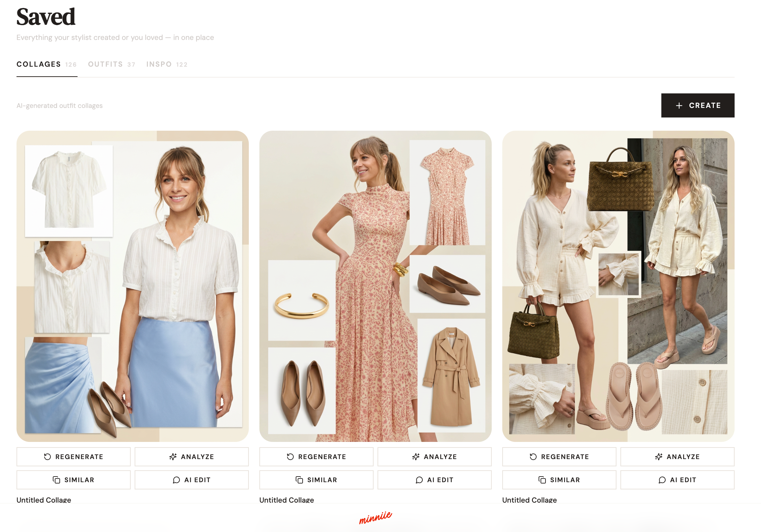
Task: Open the cream romper collage image
Action: pyautogui.click(x=618, y=286)
